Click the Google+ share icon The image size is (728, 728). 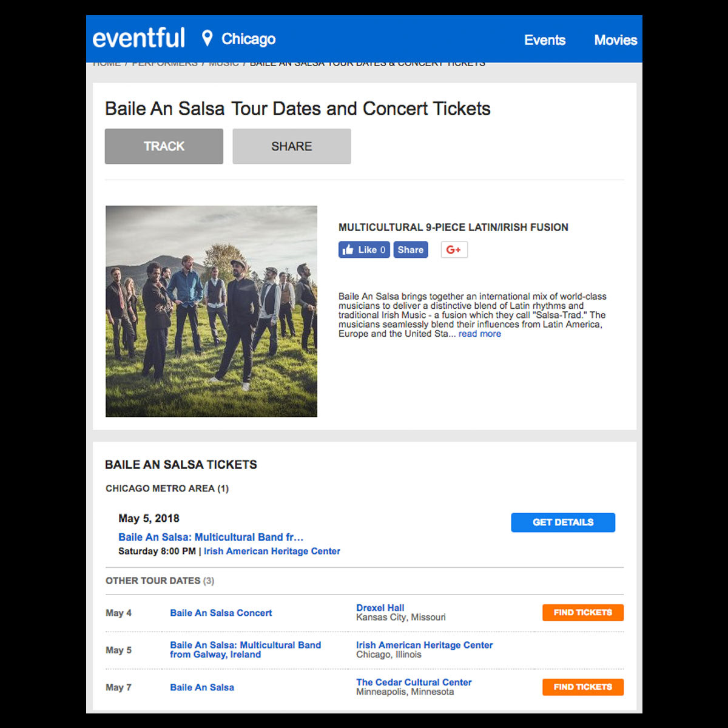tap(454, 250)
